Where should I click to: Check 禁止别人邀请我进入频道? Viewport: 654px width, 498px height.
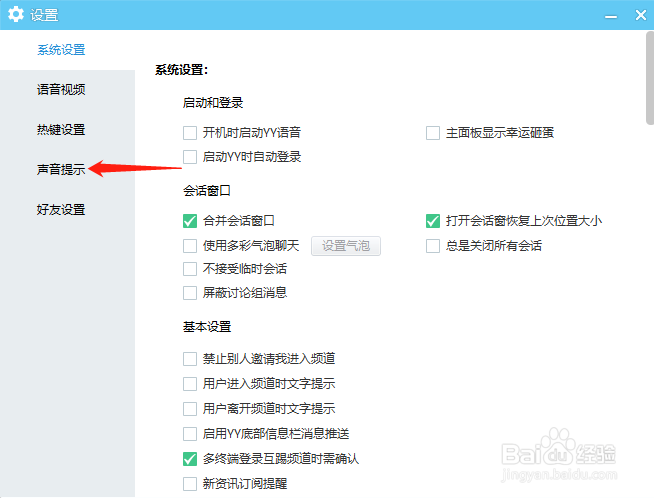[190, 359]
